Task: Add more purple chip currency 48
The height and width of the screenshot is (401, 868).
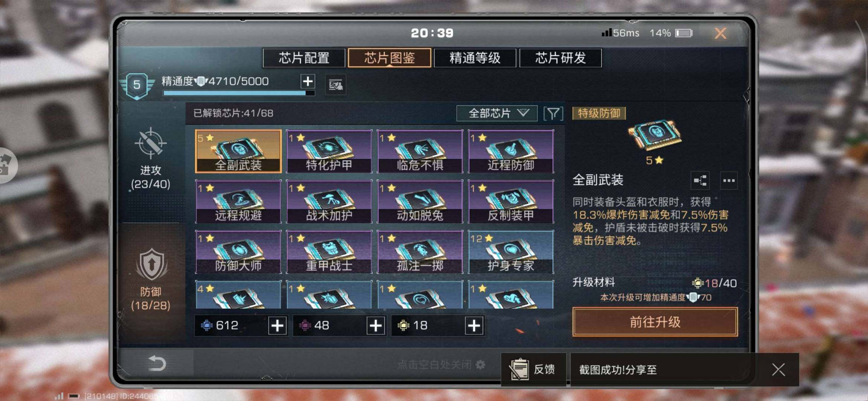Action: pos(376,326)
